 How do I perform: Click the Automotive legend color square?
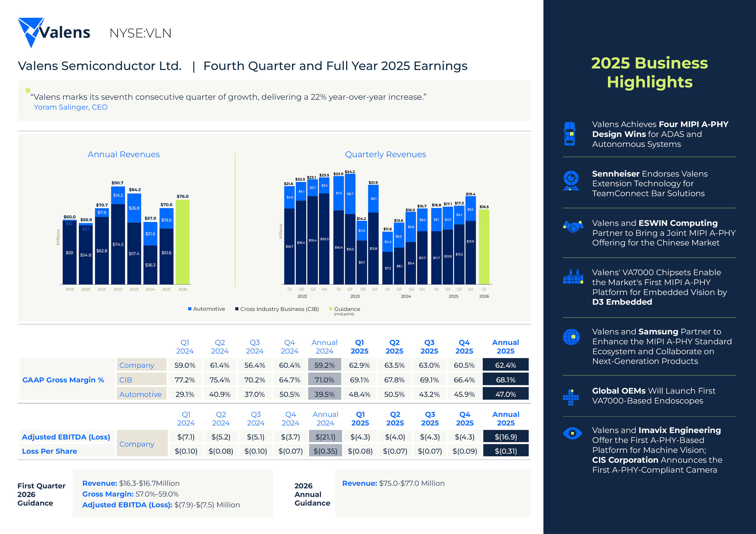click(x=190, y=309)
